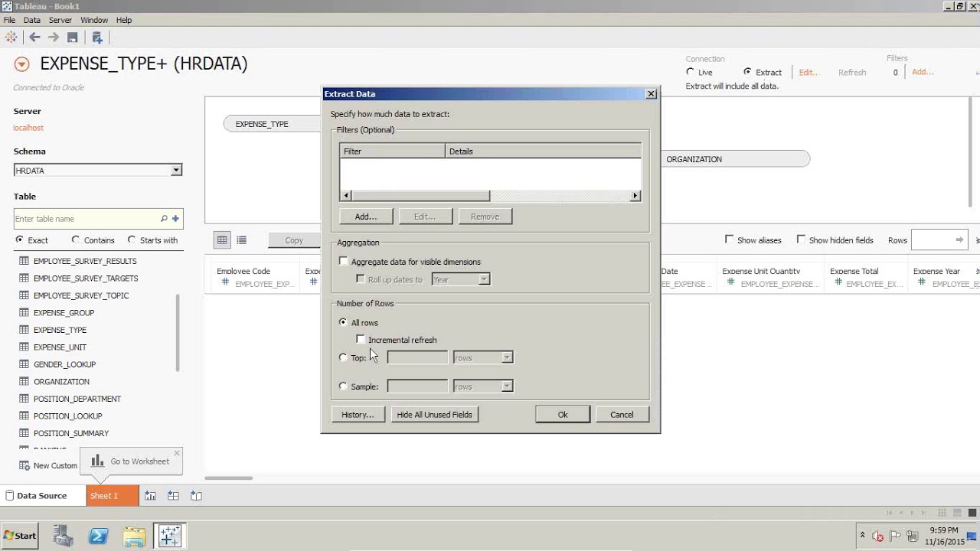The width and height of the screenshot is (980, 551).
Task: Click the Rows field arrow icon
Action: 959,240
